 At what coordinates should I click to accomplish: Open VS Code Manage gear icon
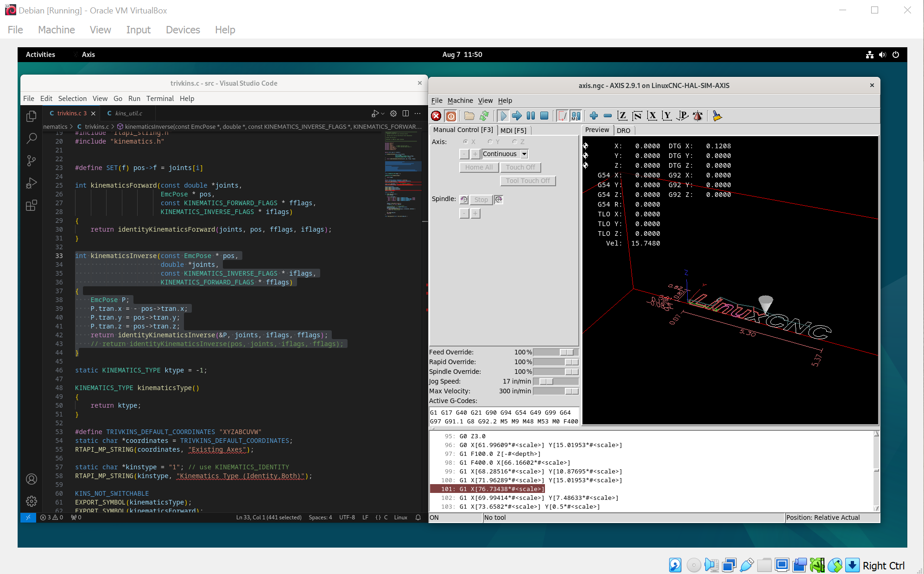tap(32, 501)
